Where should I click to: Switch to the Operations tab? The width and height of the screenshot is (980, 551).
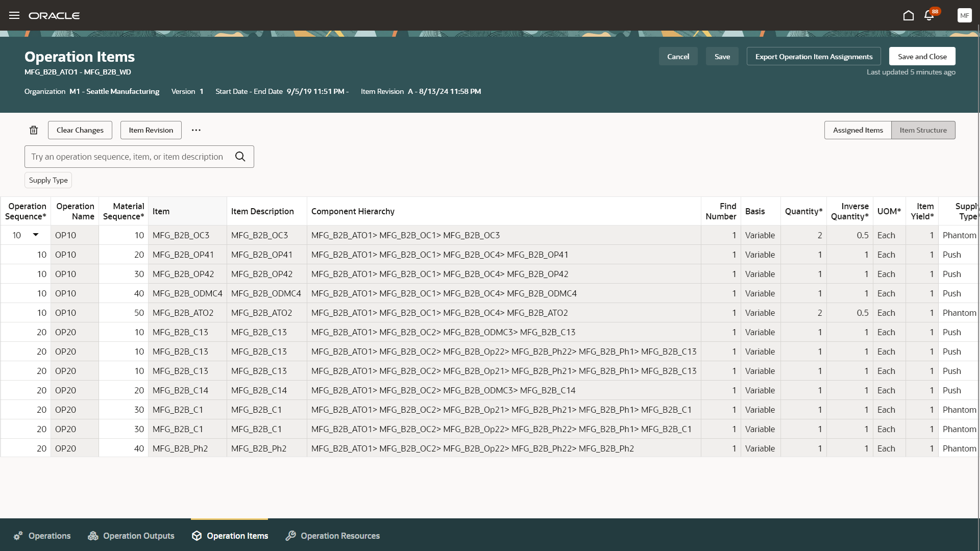42,536
